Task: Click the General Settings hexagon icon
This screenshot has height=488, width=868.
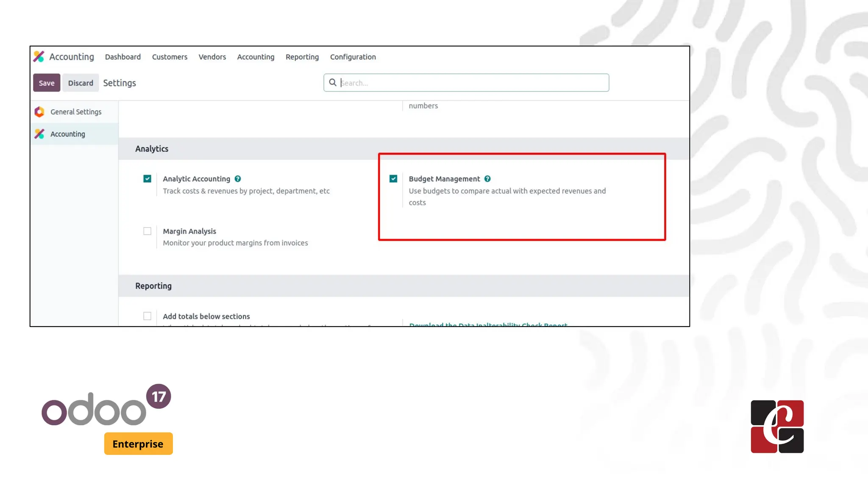Action: pyautogui.click(x=39, y=112)
